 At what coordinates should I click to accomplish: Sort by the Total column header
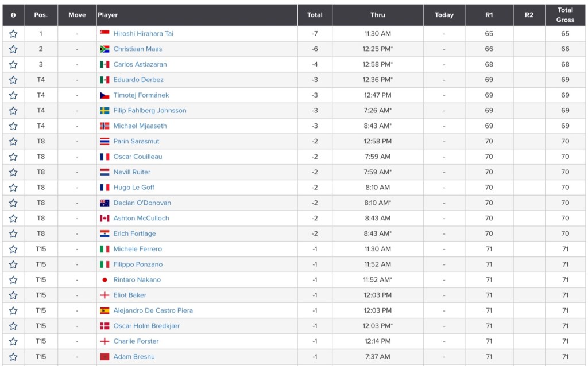pos(315,15)
